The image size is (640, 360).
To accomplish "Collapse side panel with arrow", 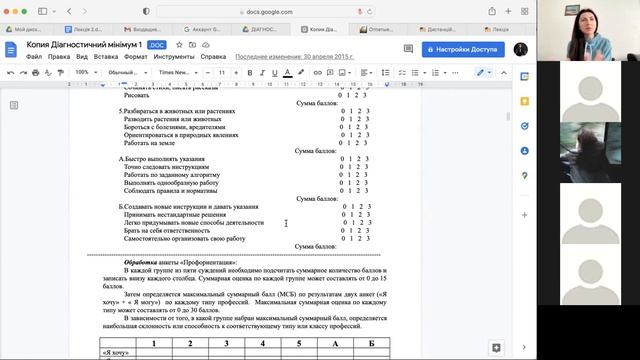I will coord(524,347).
